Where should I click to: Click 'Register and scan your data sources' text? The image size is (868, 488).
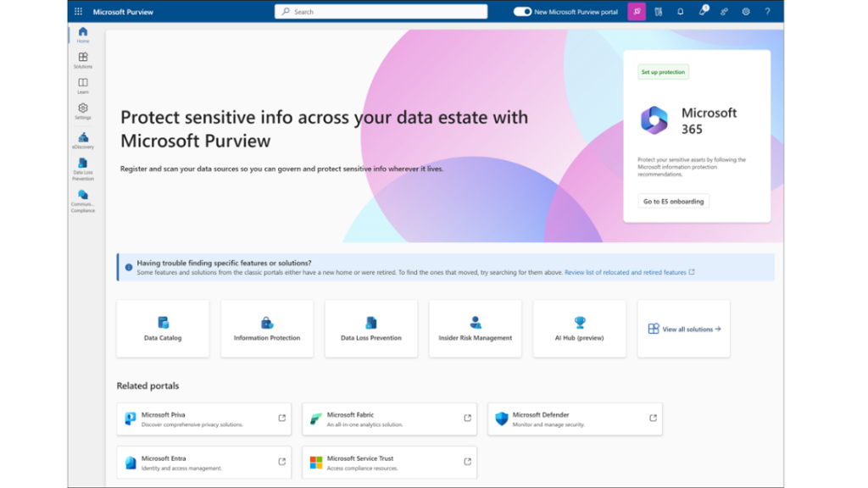click(281, 169)
